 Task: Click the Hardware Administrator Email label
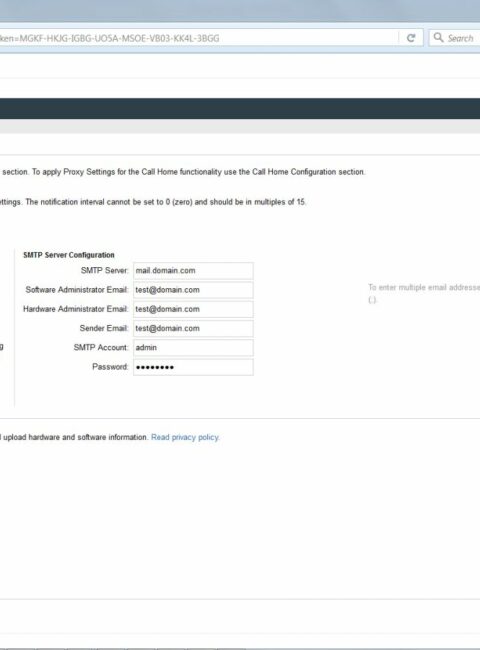[x=75, y=309]
